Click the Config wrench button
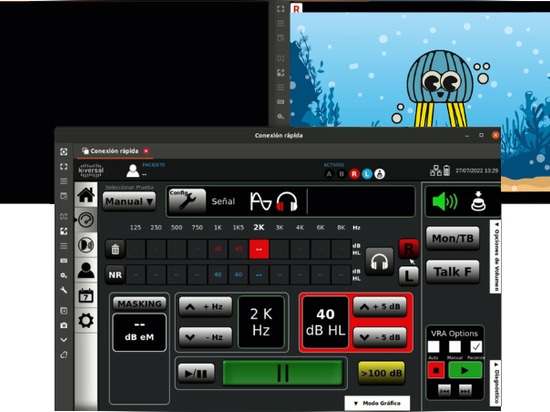The height and width of the screenshot is (412, 550). pyautogui.click(x=187, y=201)
